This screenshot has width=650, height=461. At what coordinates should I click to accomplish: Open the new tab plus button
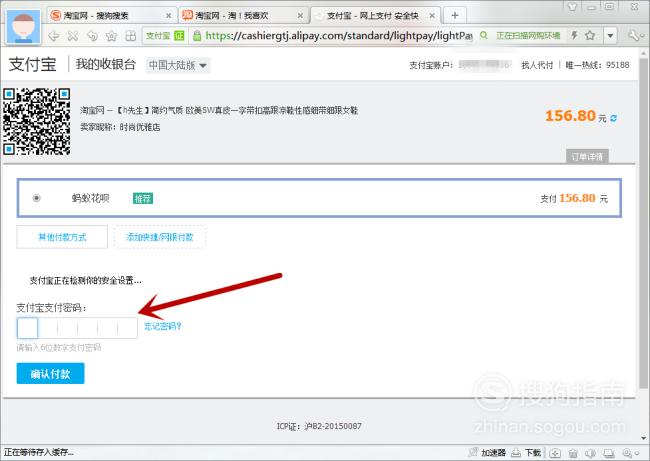coord(455,15)
